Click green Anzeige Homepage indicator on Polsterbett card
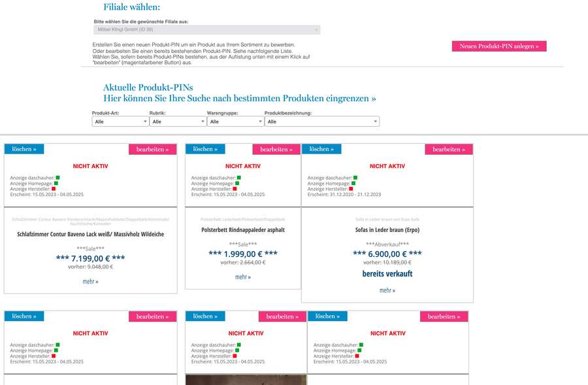 (x=237, y=183)
